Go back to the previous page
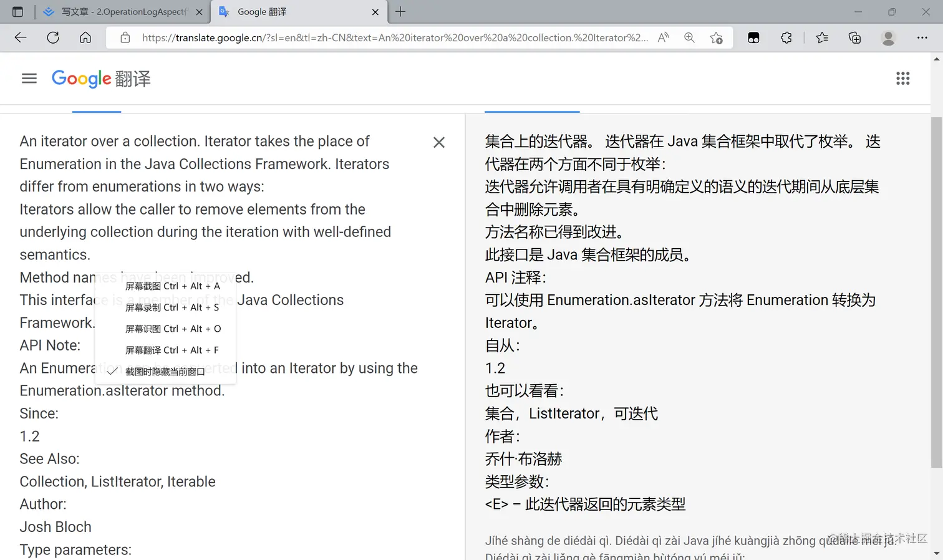This screenshot has height=560, width=943. pos(21,37)
